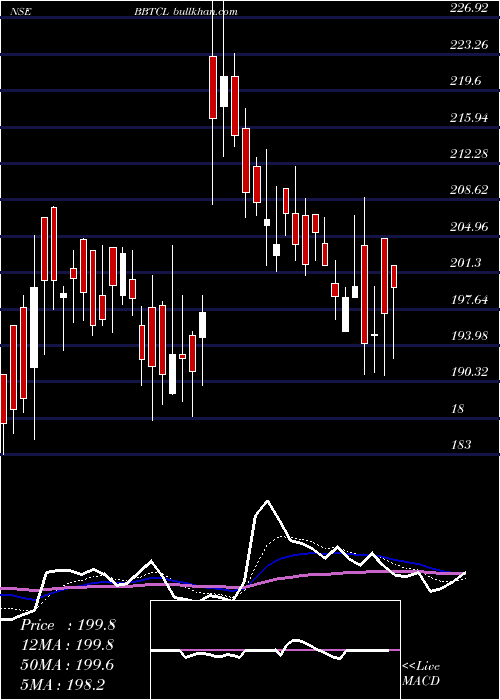Click the white candle next to the highest red candle
Image resolution: width=500 pixels, height=700 pixels.
(224, 92)
